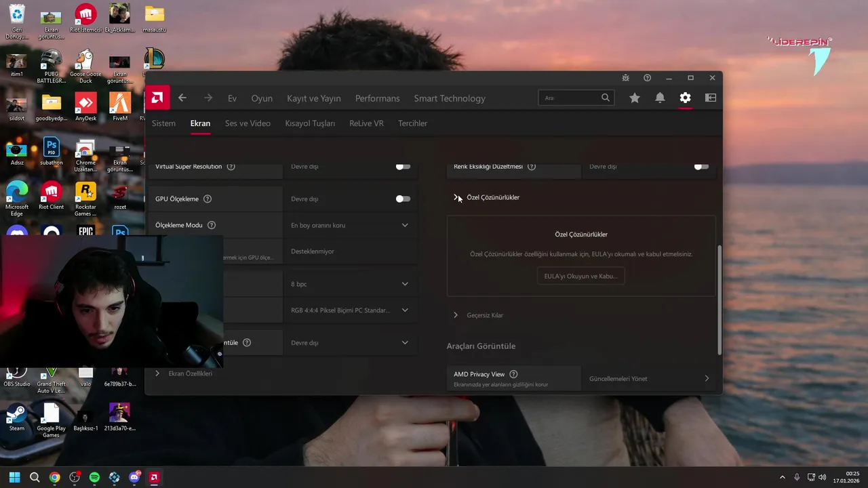This screenshot has width=868, height=488.
Task: Select Riot Client desktop icon
Action: [51, 196]
